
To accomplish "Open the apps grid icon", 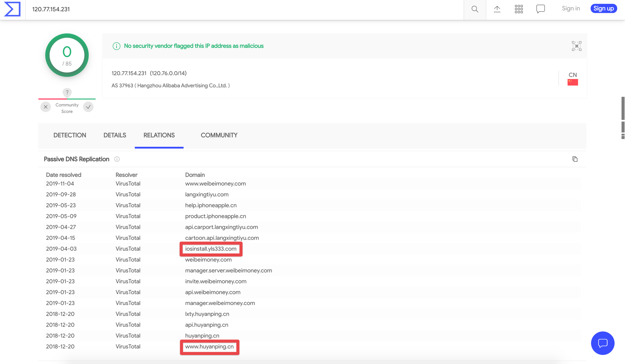I will [519, 9].
